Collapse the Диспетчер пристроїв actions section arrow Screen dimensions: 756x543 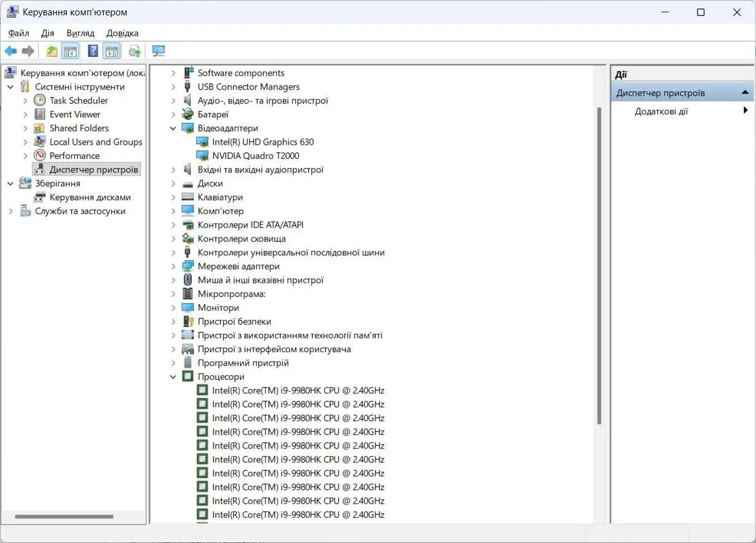[x=745, y=93]
